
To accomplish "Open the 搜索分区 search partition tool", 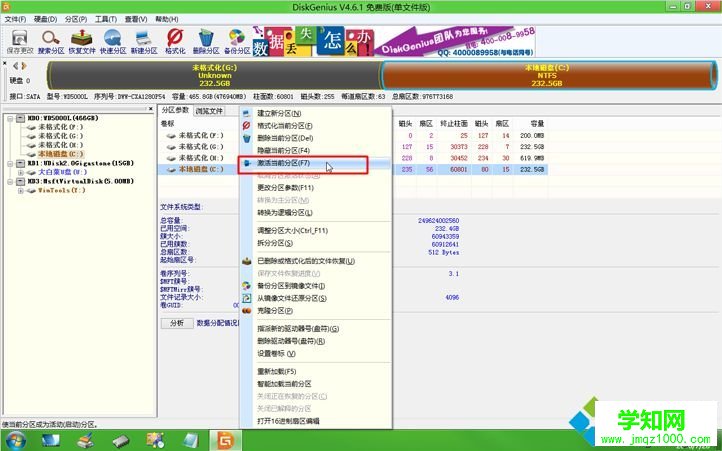I will (51, 42).
